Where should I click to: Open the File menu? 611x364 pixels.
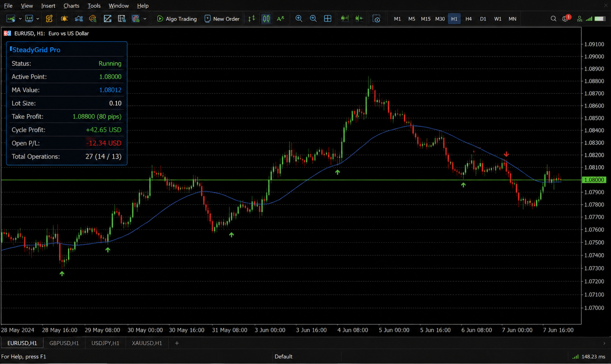tap(8, 6)
